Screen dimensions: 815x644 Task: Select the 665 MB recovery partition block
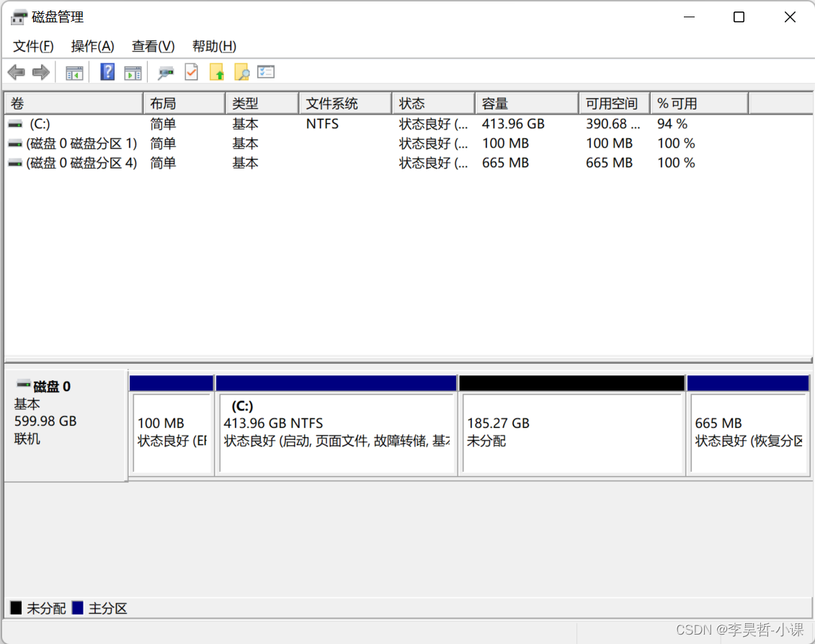click(748, 425)
